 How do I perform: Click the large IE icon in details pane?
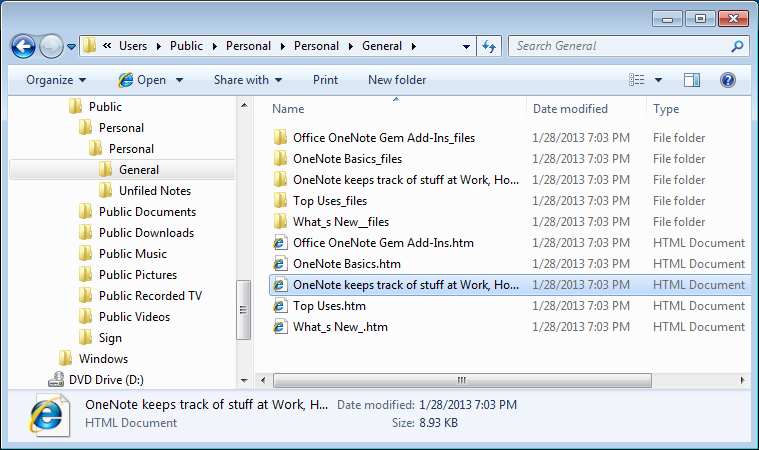(48, 415)
